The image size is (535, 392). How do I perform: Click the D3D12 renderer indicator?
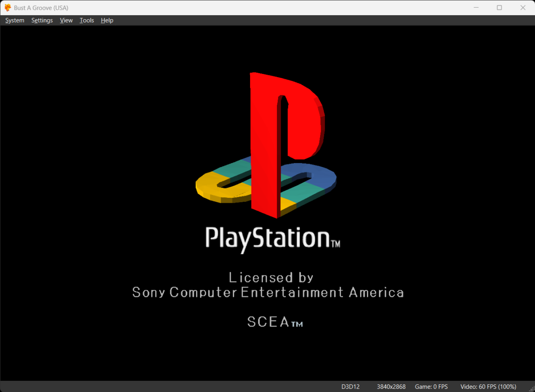350,387
